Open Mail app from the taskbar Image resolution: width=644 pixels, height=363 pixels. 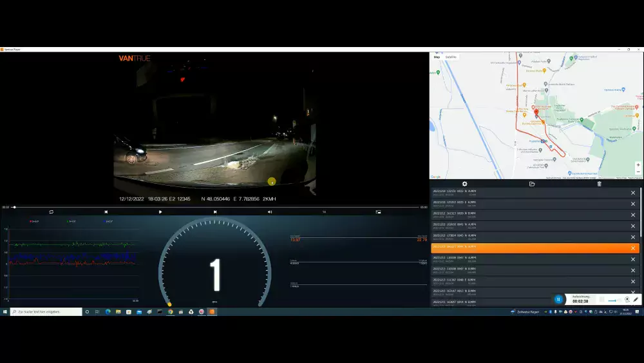click(139, 312)
